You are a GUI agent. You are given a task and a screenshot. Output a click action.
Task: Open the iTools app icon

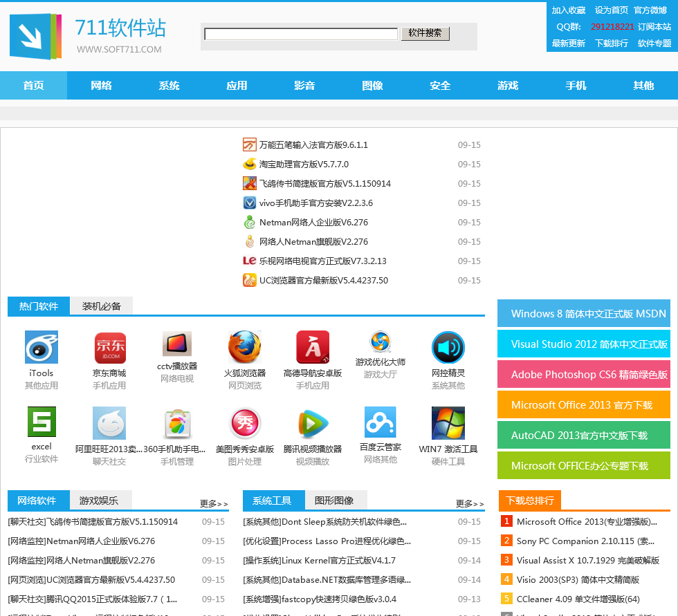click(41, 347)
